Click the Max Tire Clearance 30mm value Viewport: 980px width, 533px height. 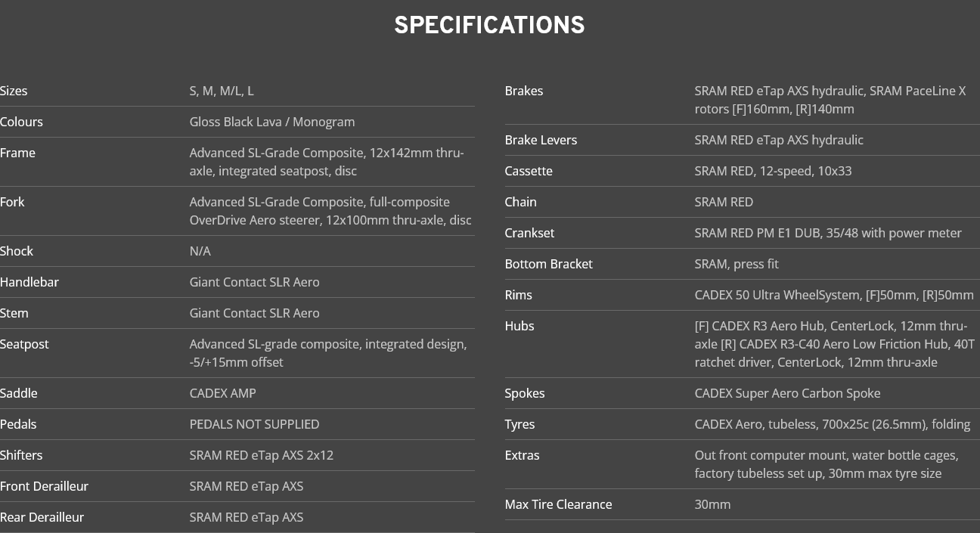(712, 504)
